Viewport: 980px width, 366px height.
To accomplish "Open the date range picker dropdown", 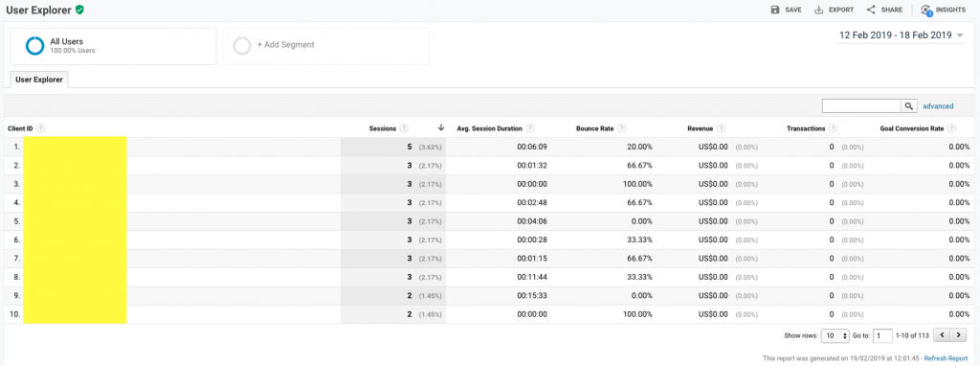I will [901, 35].
